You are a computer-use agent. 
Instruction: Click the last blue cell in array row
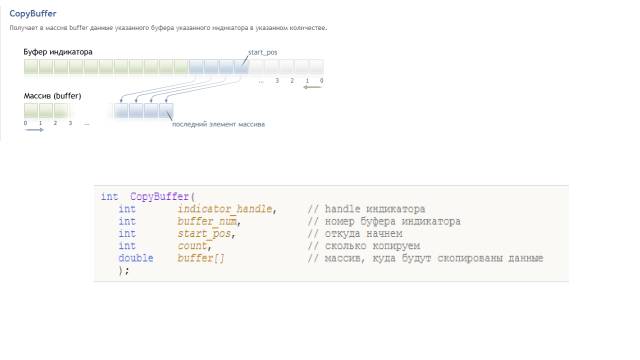pos(166,111)
